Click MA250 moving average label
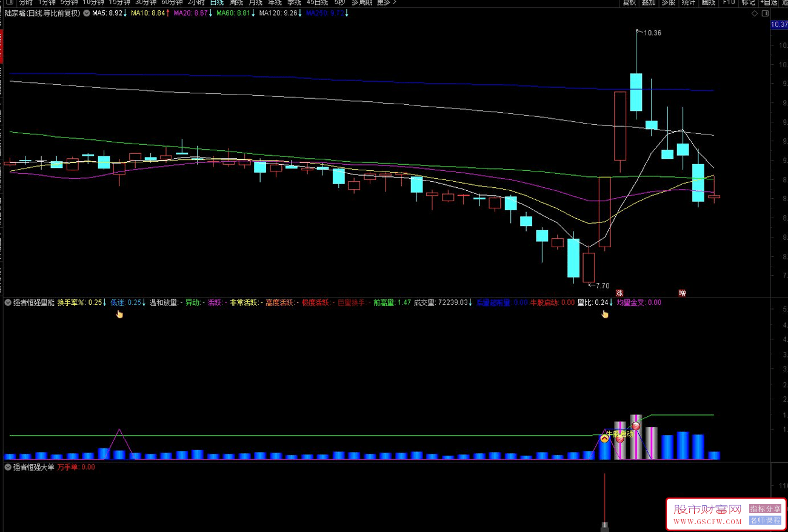Image resolution: width=788 pixels, height=532 pixels. 326,13
